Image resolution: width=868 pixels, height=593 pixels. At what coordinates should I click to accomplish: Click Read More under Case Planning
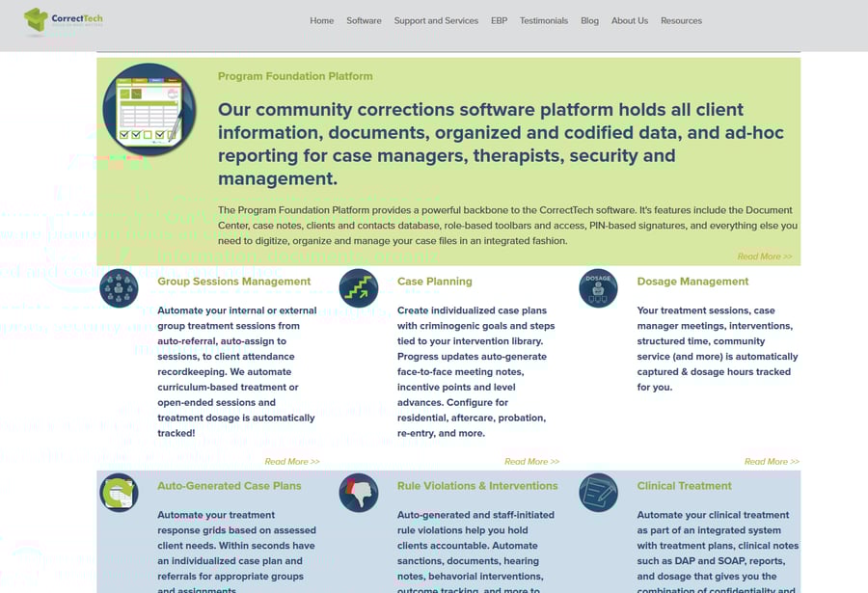(531, 462)
